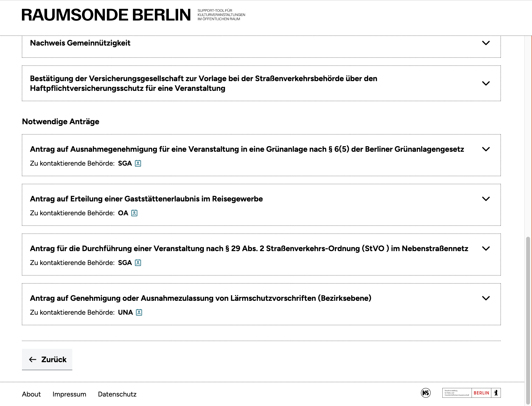Screen dimensions: 532x406
Task: Click the KS circular logo in footer
Action: coord(426,393)
